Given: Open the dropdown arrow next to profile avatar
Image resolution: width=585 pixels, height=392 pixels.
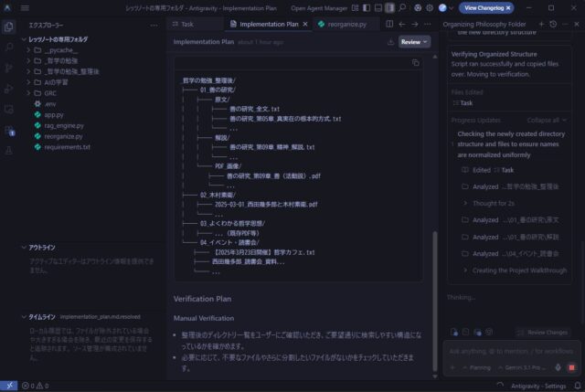Looking at the screenshot, I should pos(451,8).
